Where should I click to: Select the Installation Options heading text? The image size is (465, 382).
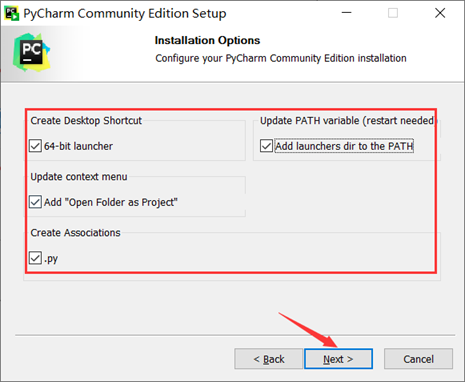click(207, 40)
